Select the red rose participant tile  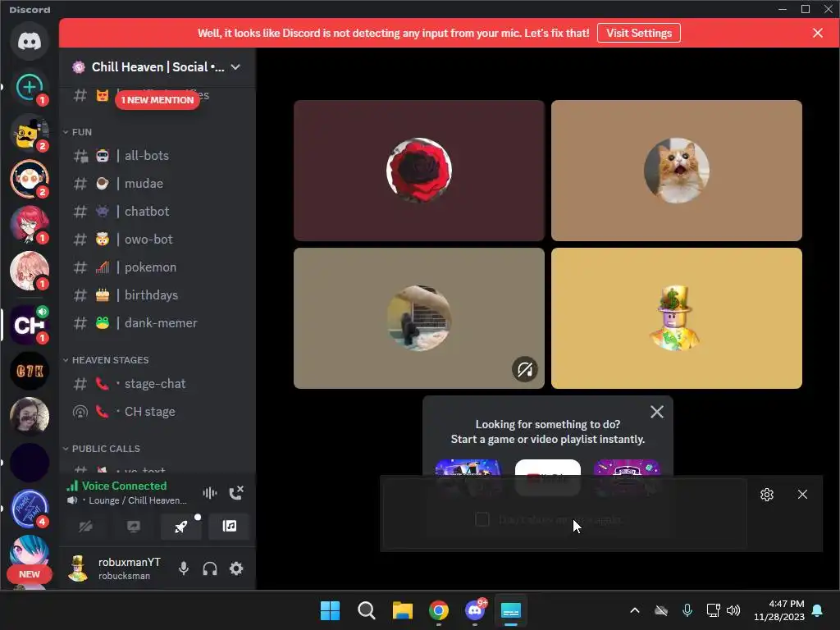[x=419, y=171]
